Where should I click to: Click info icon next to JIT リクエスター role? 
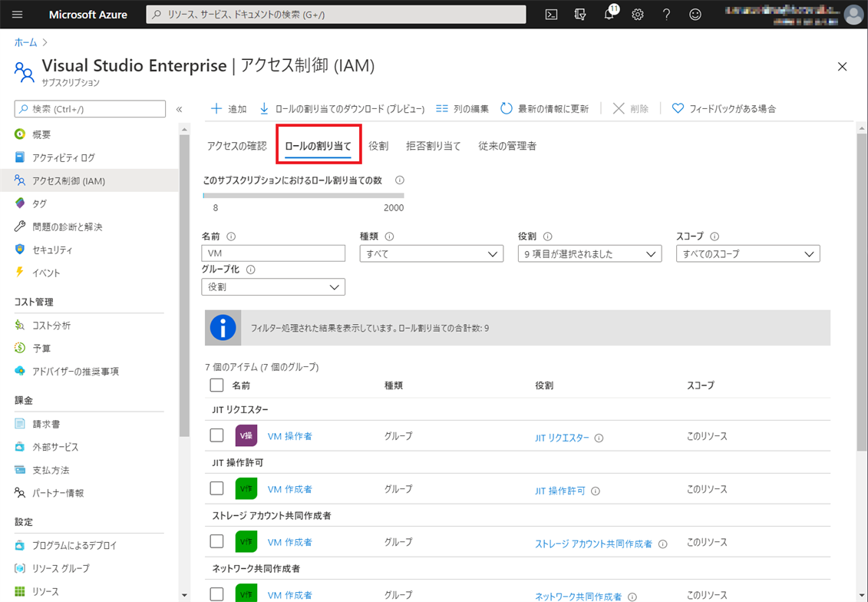[x=599, y=438]
